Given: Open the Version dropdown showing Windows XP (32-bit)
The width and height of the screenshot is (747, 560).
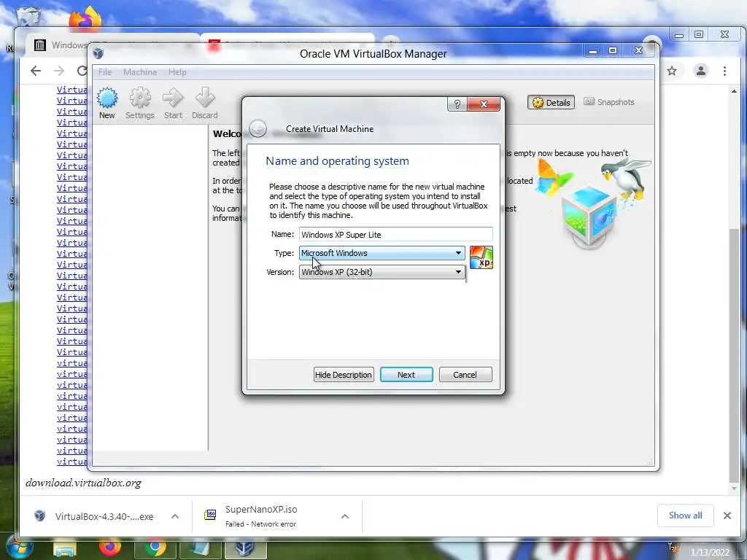Looking at the screenshot, I should click(382, 272).
